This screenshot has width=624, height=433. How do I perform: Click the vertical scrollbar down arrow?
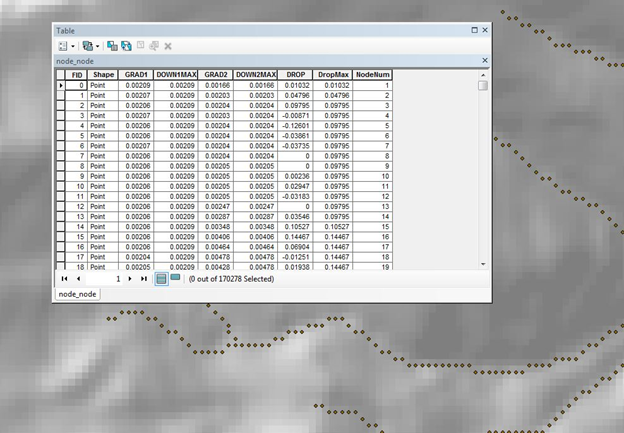point(483,264)
